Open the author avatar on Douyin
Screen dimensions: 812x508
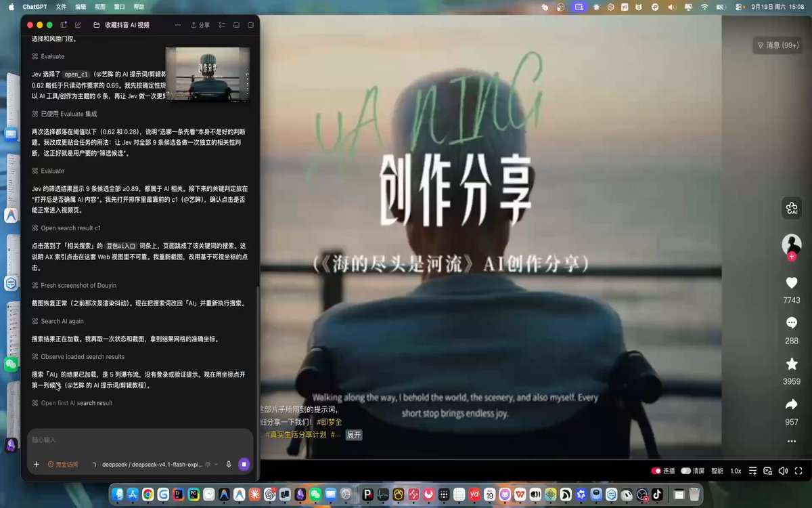coord(792,244)
